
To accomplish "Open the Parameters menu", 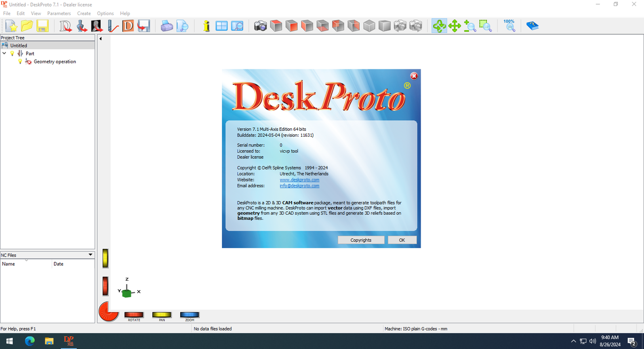I will click(x=59, y=13).
